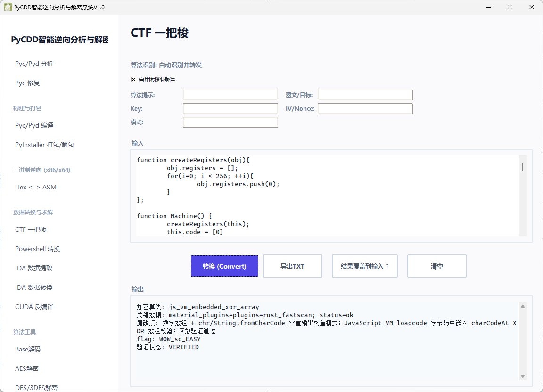Image resolution: width=543 pixels, height=392 pixels.
Task: Click into the 模式 input field
Action: coord(230,122)
